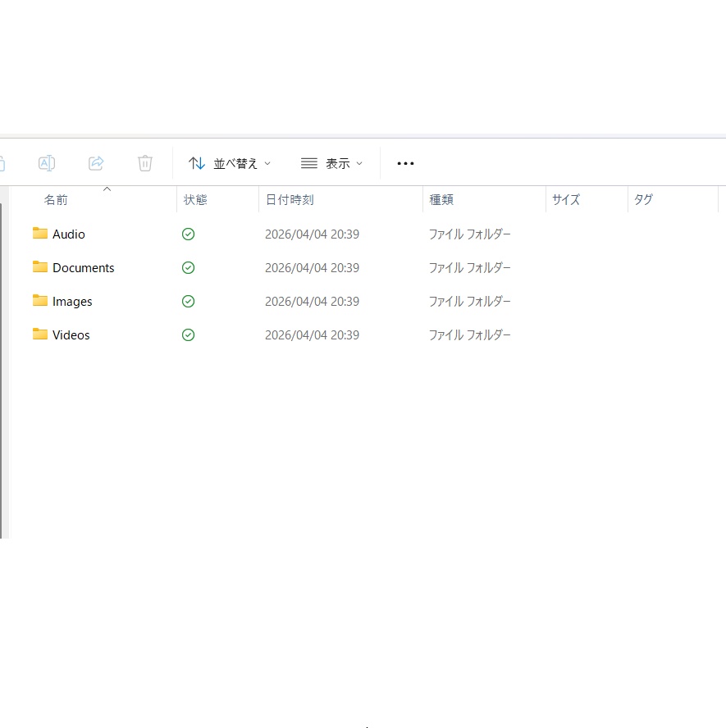Sort by 名前 column header
726x728 pixels.
(x=56, y=200)
